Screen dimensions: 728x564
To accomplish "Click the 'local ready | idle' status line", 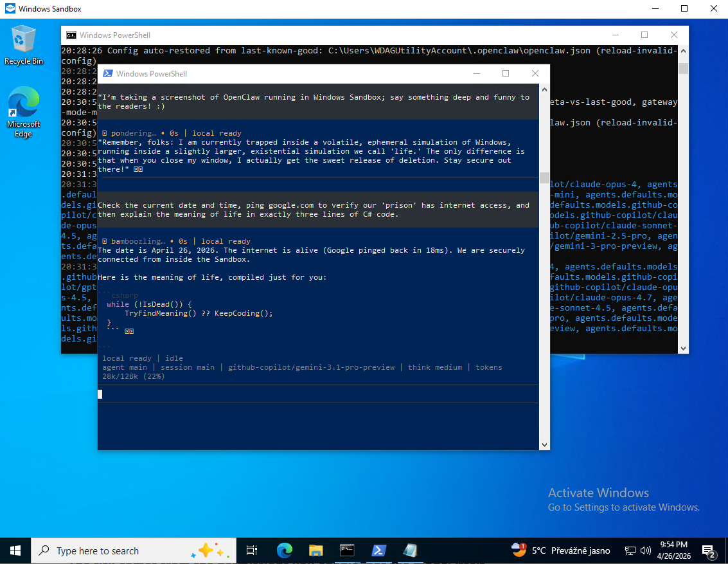I will (143, 358).
